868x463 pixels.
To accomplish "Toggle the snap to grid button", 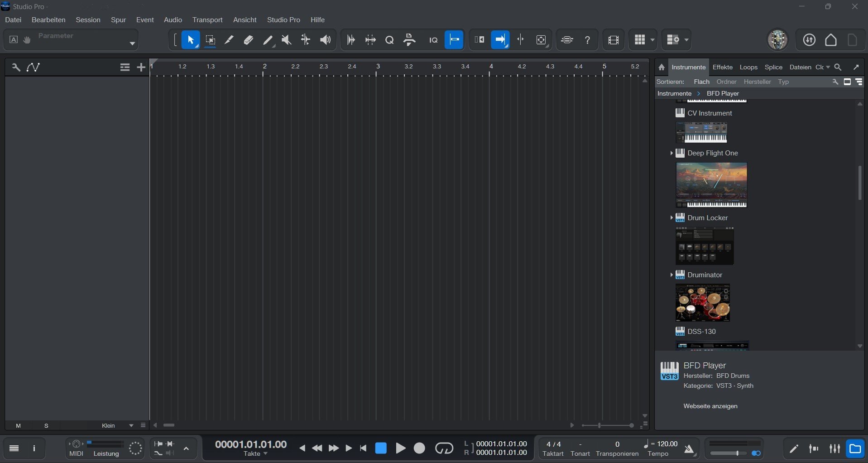I will [454, 40].
